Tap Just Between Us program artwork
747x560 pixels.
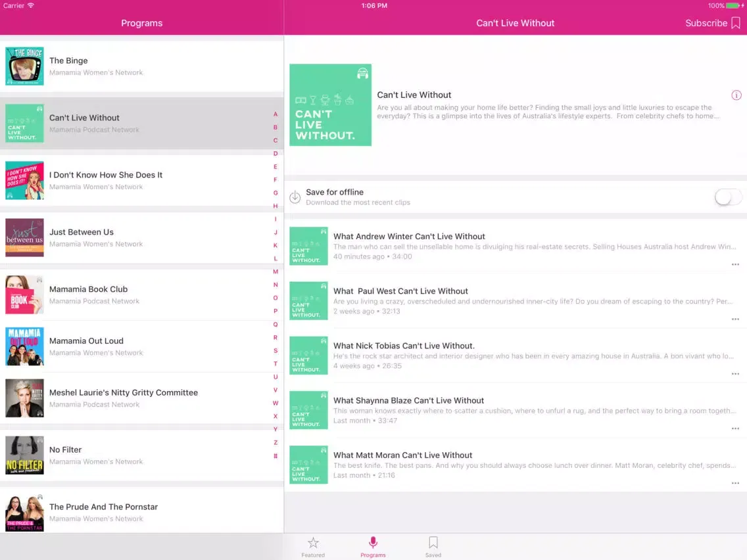coord(24,238)
